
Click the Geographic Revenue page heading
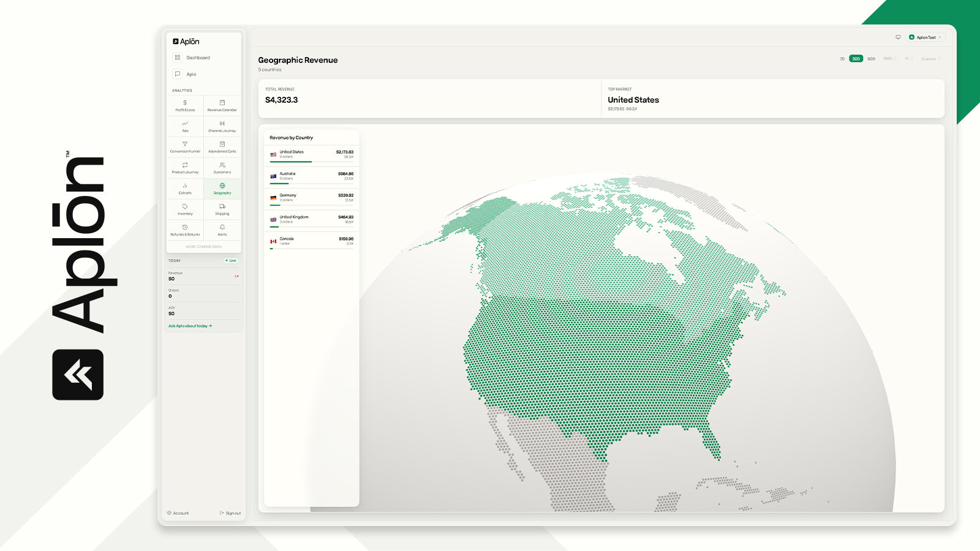point(298,60)
